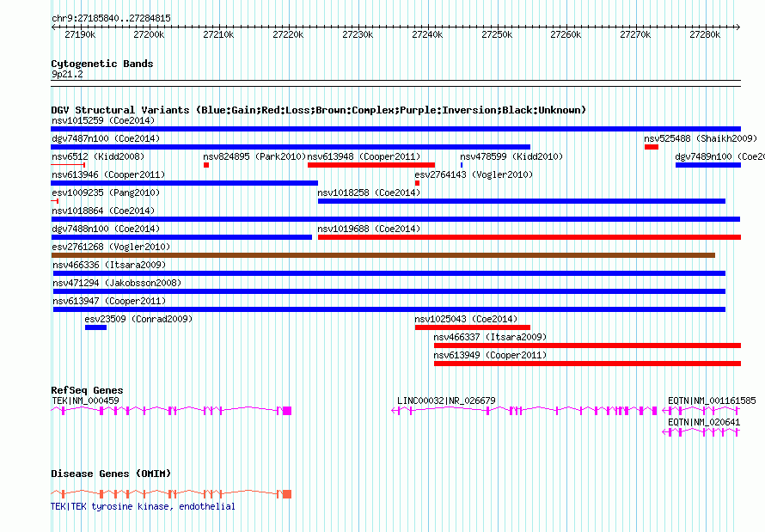Click the 27260k ruler position label
This screenshot has height=532, width=765.
click(x=566, y=34)
